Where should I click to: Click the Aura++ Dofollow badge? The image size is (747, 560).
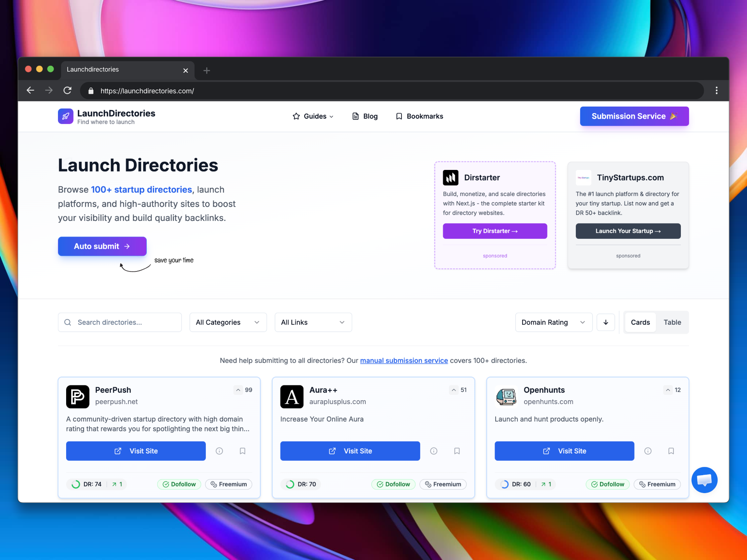click(393, 484)
